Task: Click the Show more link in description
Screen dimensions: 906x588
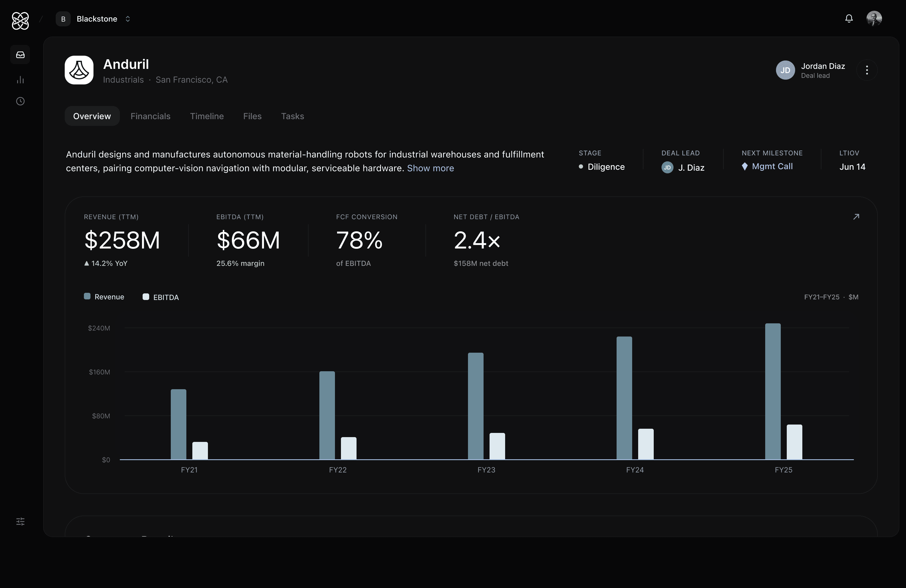Action: pyautogui.click(x=431, y=168)
